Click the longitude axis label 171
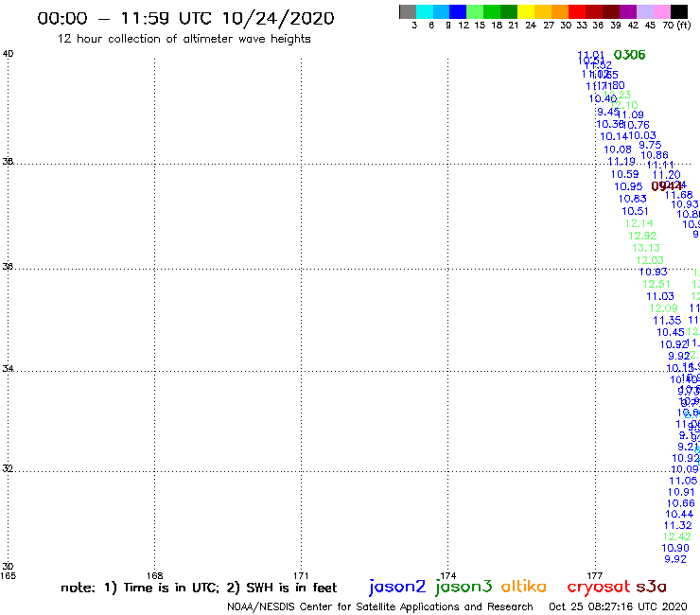This screenshot has width=700, height=615. (x=301, y=575)
